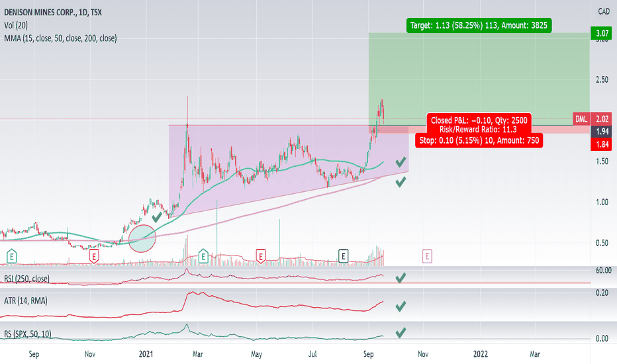617x364 pixels.
Task: Click the red earnings E marker near May
Action: [x=260, y=256]
